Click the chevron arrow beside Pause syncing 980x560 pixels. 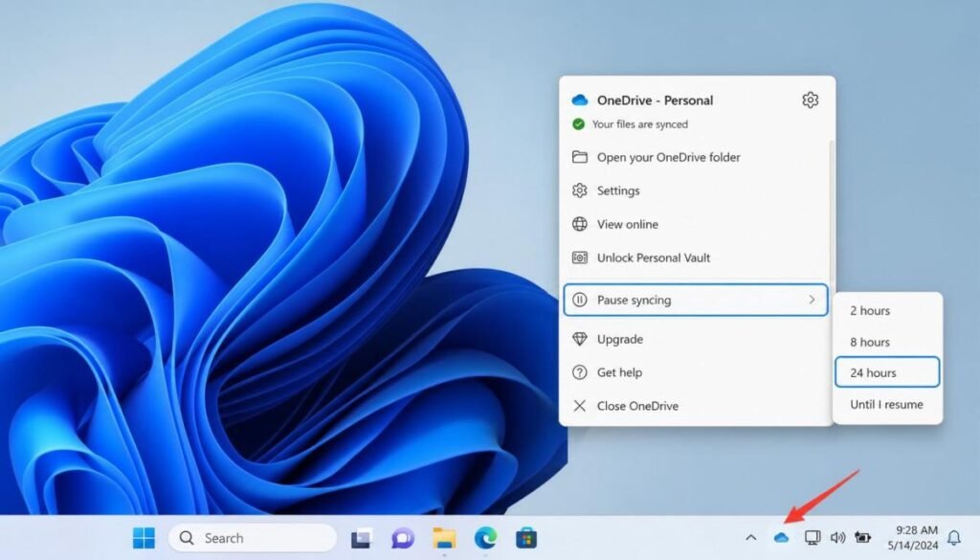tap(812, 300)
